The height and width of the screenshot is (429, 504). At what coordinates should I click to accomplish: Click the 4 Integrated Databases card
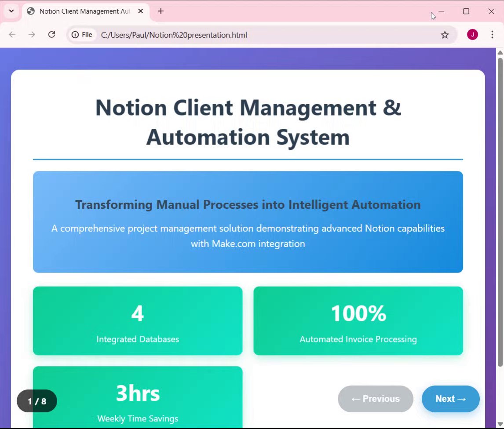point(138,321)
